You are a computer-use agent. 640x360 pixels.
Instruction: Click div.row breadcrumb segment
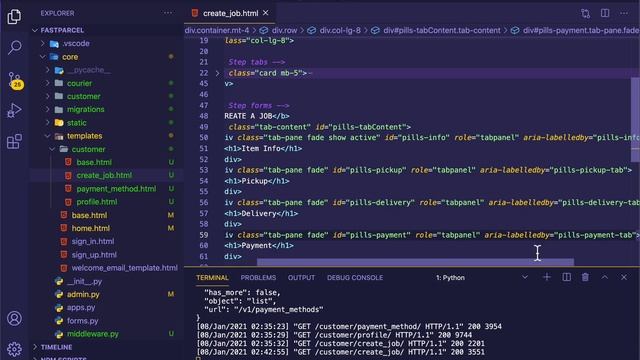pyautogui.click(x=284, y=31)
